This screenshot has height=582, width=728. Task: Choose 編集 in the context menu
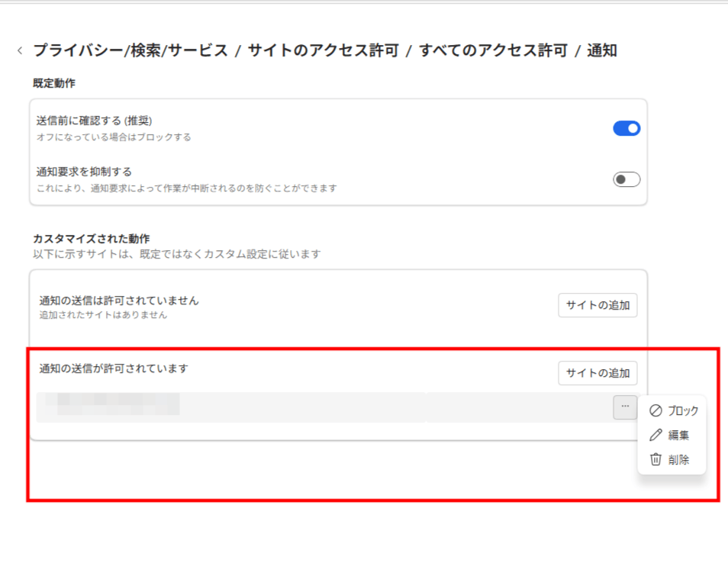(678, 436)
